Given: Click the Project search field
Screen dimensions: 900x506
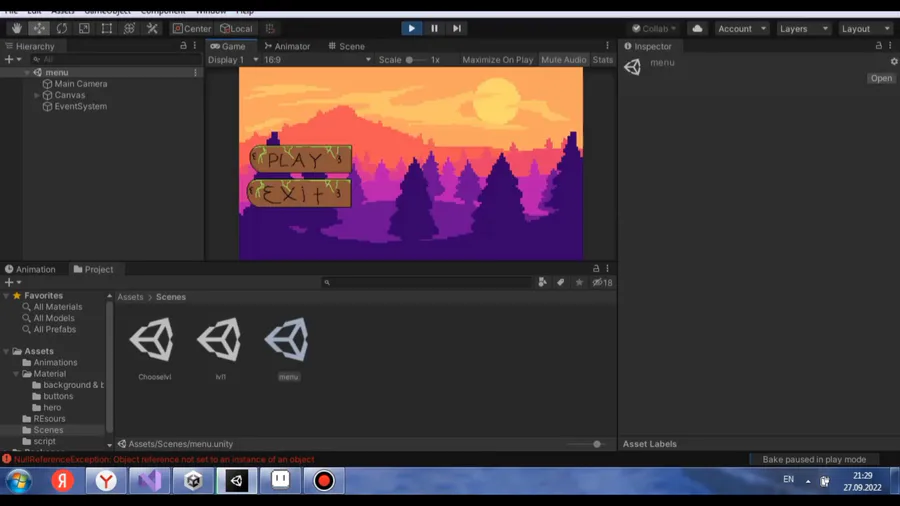Looking at the screenshot, I should pos(427,282).
